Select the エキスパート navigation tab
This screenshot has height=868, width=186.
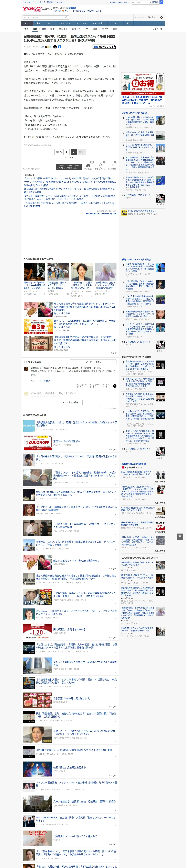64,24
